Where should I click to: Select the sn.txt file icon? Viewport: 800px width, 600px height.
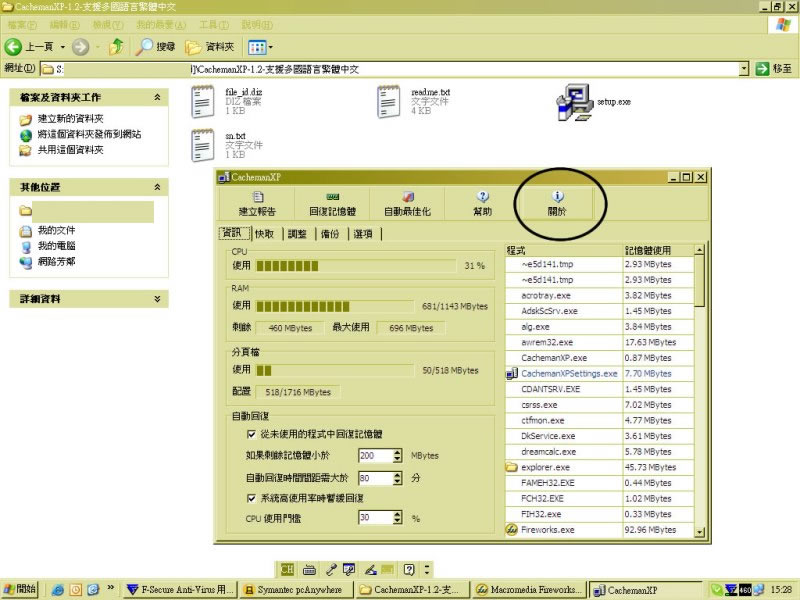coord(203,145)
